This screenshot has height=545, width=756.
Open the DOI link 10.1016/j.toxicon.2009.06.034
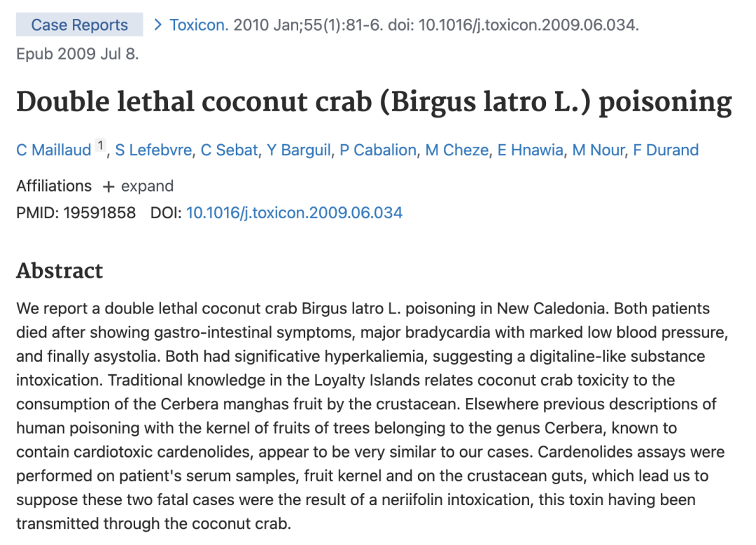pyautogui.click(x=294, y=213)
